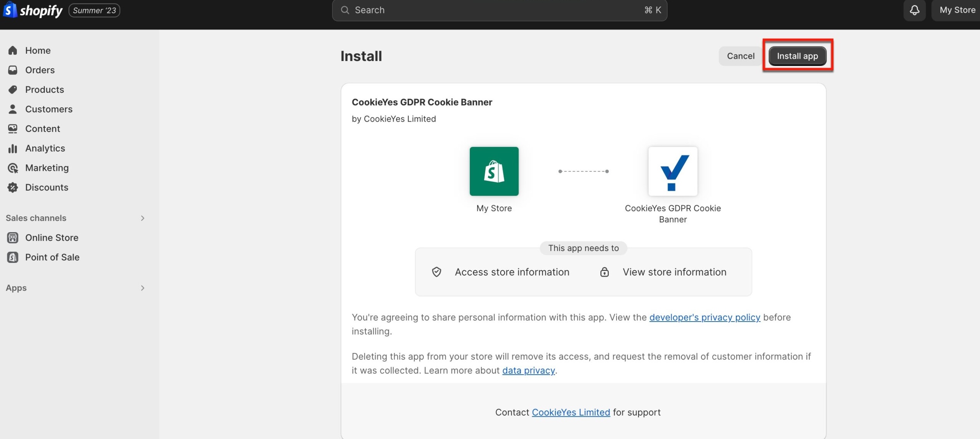Click the 'This app needs to' label
Image resolution: width=980 pixels, height=439 pixels.
coord(583,248)
